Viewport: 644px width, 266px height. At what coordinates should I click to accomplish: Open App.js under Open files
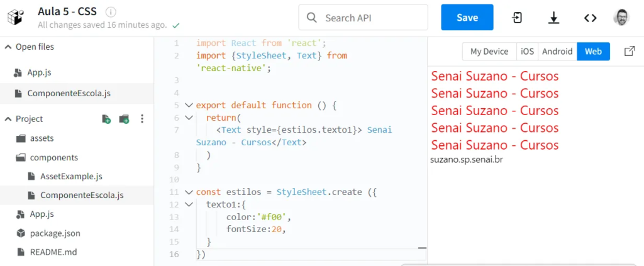pos(39,73)
